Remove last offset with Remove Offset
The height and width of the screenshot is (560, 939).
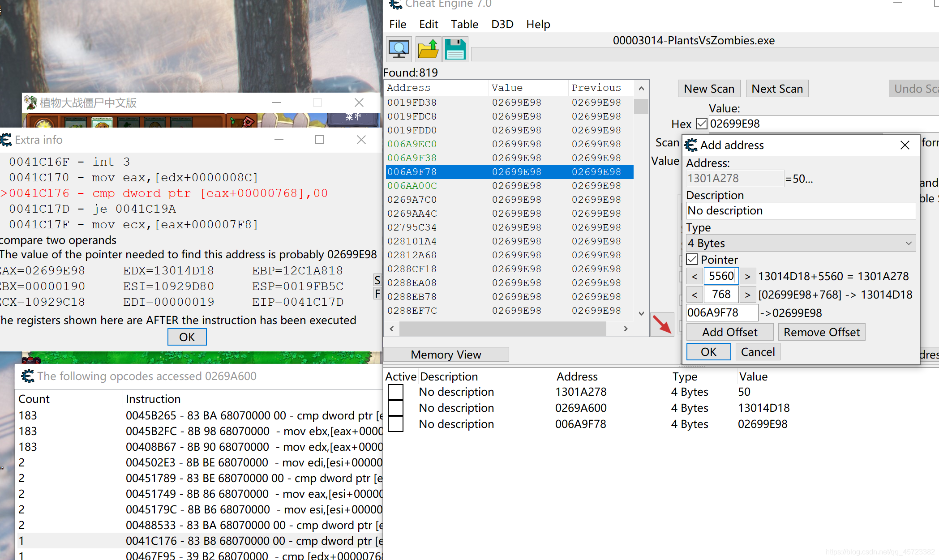821,331
